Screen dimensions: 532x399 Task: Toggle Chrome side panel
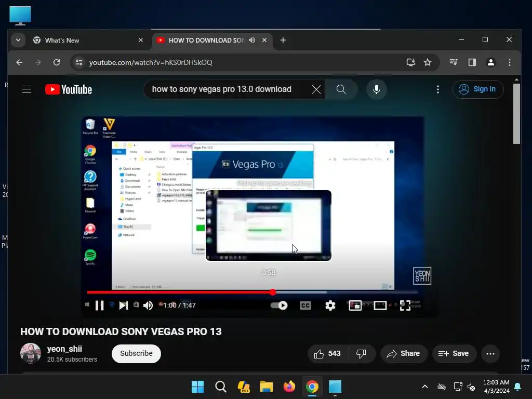click(x=472, y=62)
